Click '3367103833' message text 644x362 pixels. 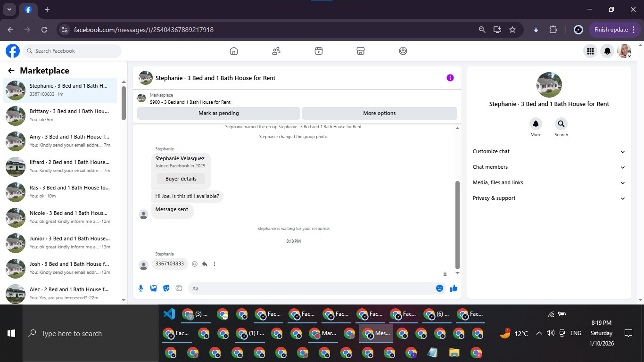170,264
